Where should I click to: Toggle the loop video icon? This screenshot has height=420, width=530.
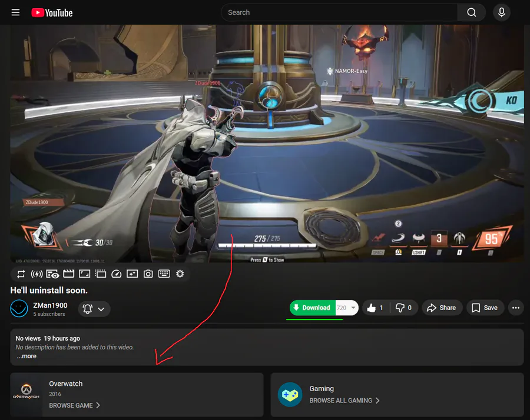pyautogui.click(x=21, y=274)
